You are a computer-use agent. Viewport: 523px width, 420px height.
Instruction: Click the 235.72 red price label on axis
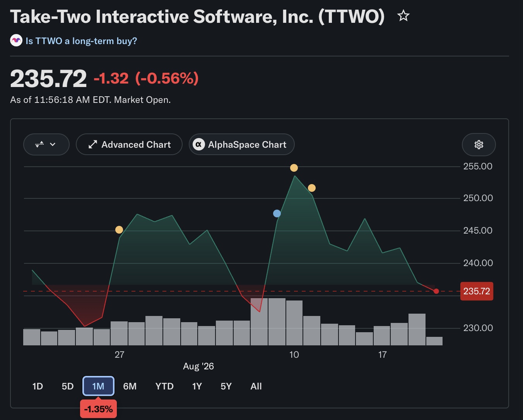(477, 291)
